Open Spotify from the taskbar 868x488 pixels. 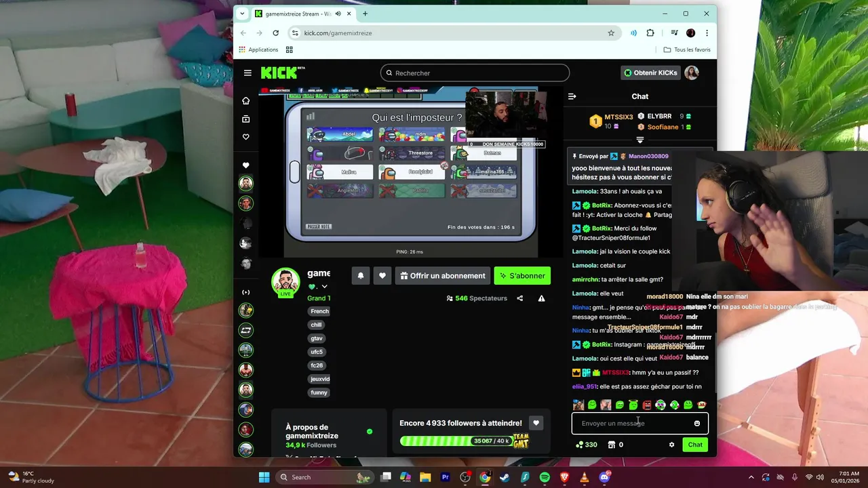[545, 477]
